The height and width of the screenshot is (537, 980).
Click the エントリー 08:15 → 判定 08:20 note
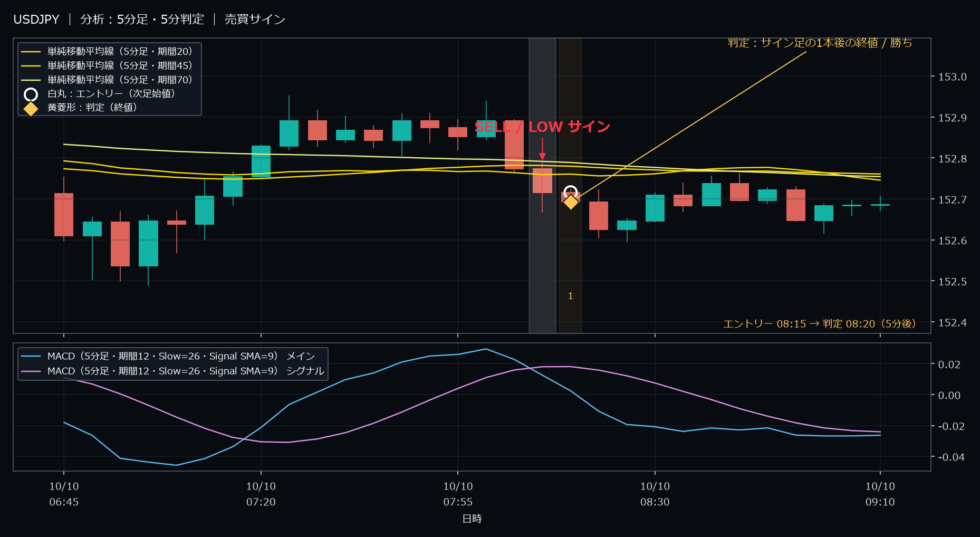pyautogui.click(x=819, y=324)
